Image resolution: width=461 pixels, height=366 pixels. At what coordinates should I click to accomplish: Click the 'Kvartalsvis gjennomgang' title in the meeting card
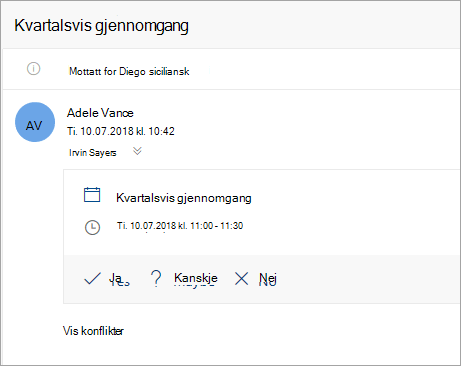point(184,198)
